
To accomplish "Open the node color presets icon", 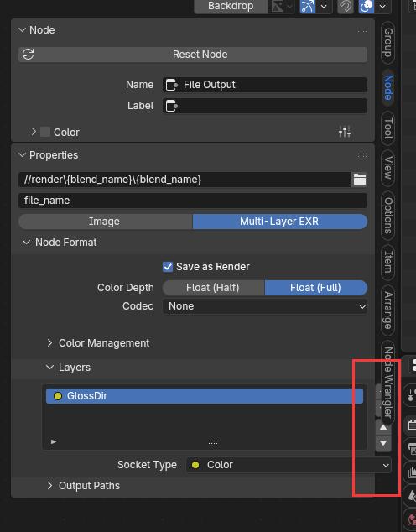I will click(x=345, y=132).
